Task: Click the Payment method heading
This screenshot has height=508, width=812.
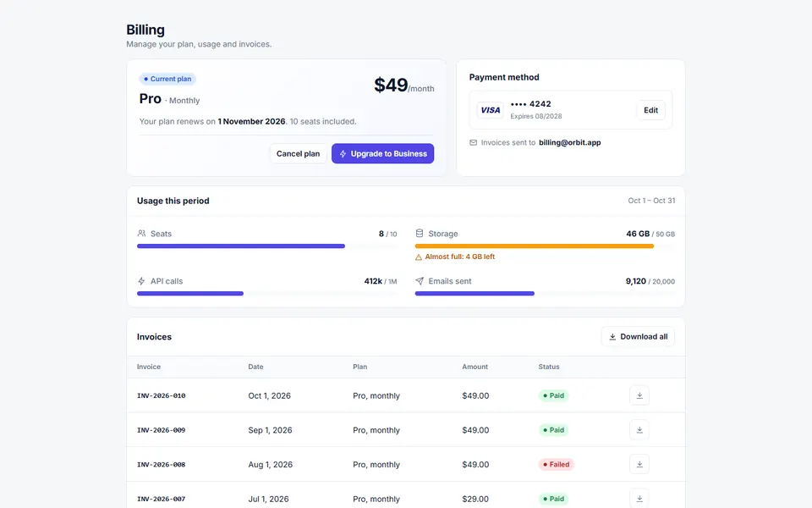Action: pyautogui.click(x=504, y=77)
